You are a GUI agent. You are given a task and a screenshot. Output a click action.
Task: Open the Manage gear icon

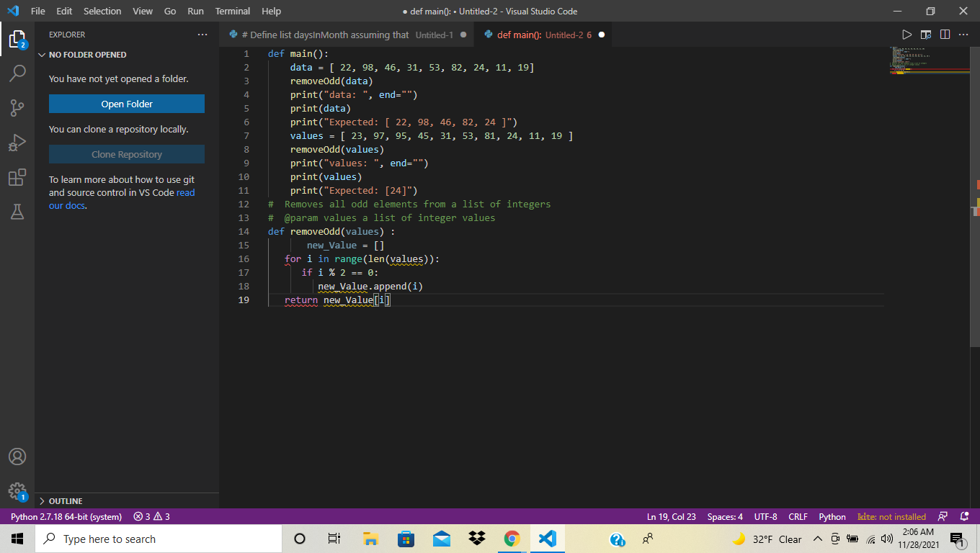point(17,491)
